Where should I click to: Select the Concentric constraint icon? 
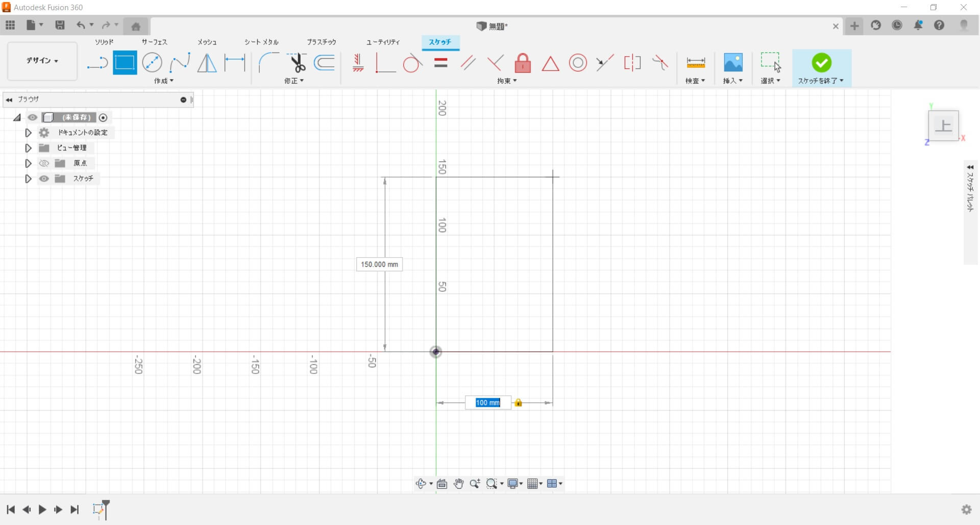(x=578, y=63)
